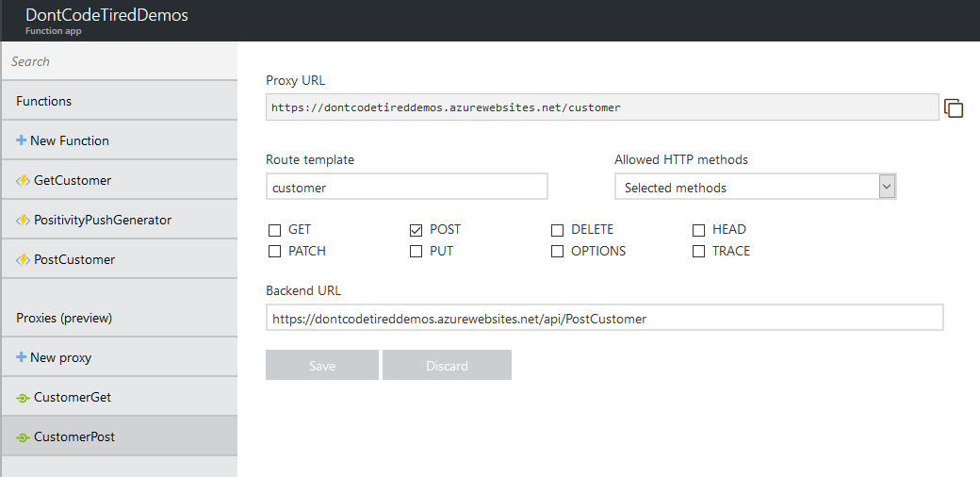Click the green proxy icon beside CustomerGet
980x477 pixels.
coord(23,398)
